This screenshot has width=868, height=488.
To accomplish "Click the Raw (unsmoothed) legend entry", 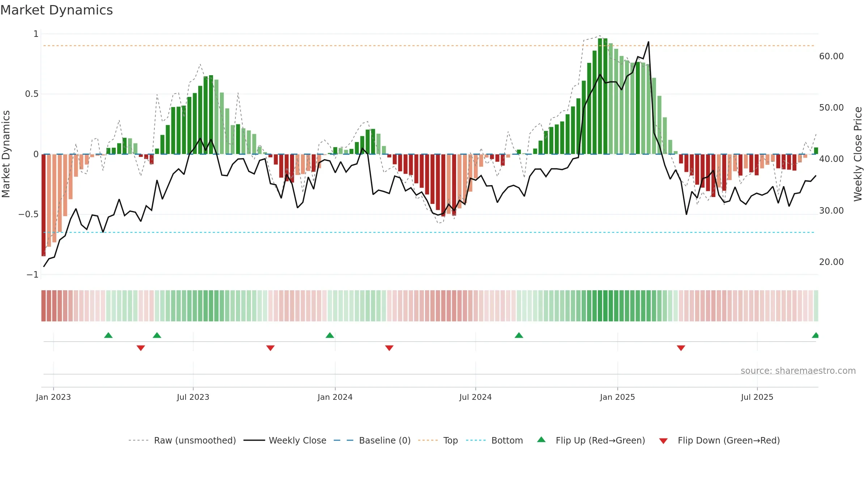I will click(x=182, y=440).
